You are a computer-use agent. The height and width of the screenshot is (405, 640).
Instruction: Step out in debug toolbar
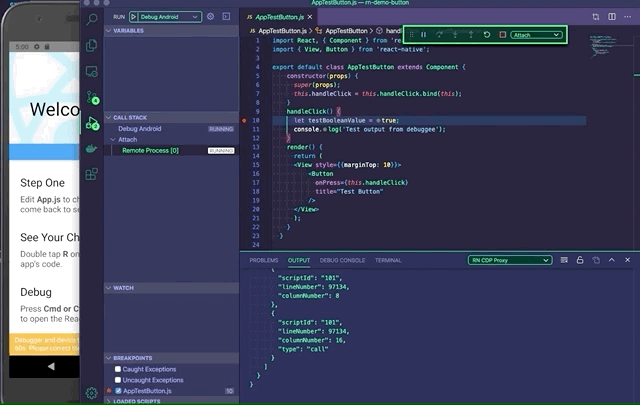coord(471,35)
